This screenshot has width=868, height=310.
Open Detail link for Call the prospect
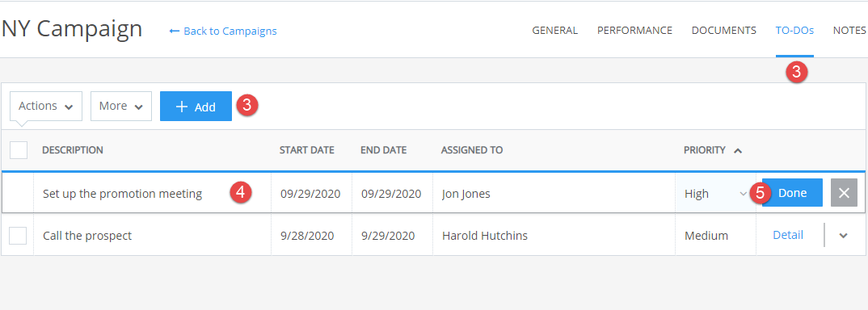click(788, 235)
